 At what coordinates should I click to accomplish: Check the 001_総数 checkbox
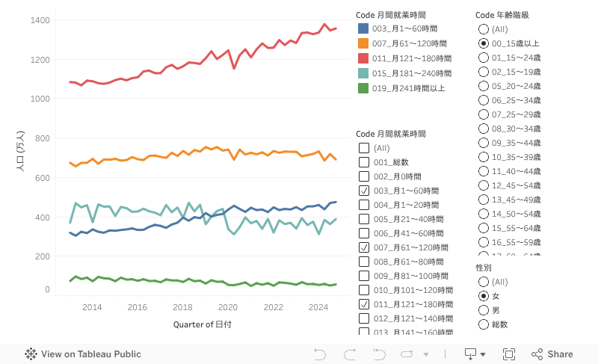tap(364, 162)
